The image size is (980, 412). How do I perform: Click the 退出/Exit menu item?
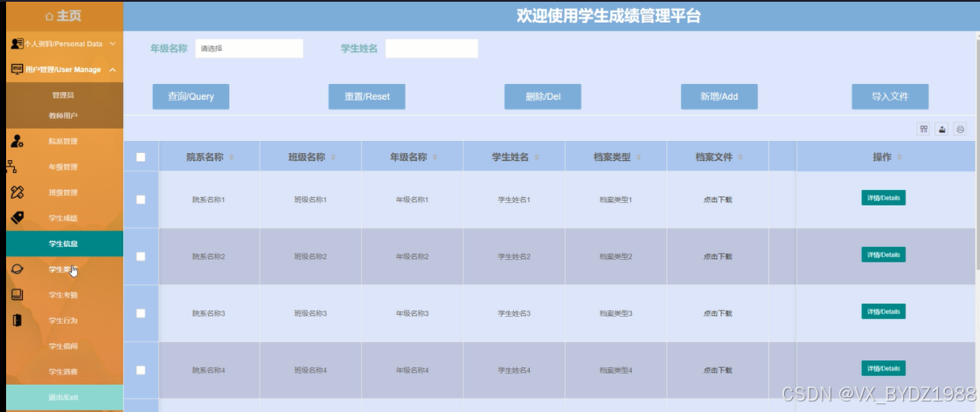[x=63, y=397]
